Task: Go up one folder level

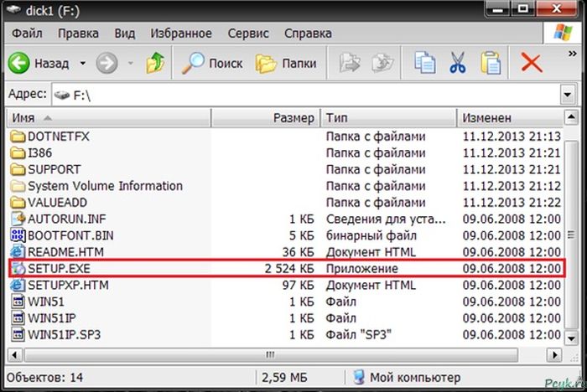Action: (155, 63)
